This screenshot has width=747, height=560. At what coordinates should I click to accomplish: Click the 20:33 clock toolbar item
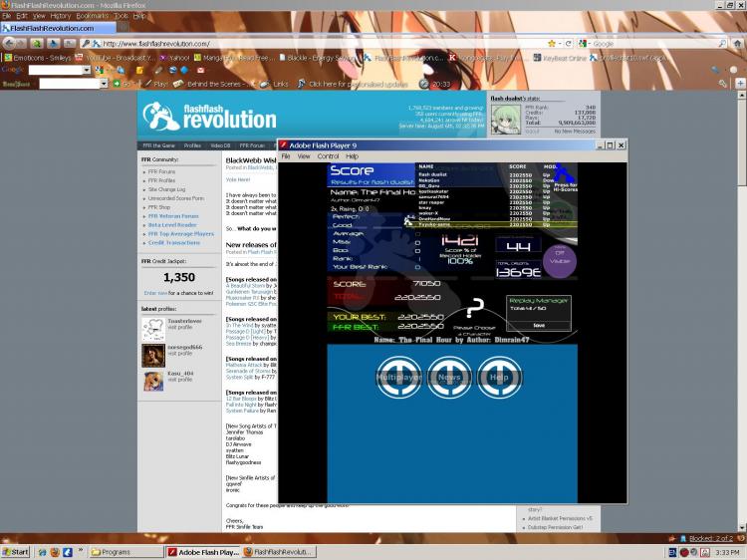click(x=435, y=84)
